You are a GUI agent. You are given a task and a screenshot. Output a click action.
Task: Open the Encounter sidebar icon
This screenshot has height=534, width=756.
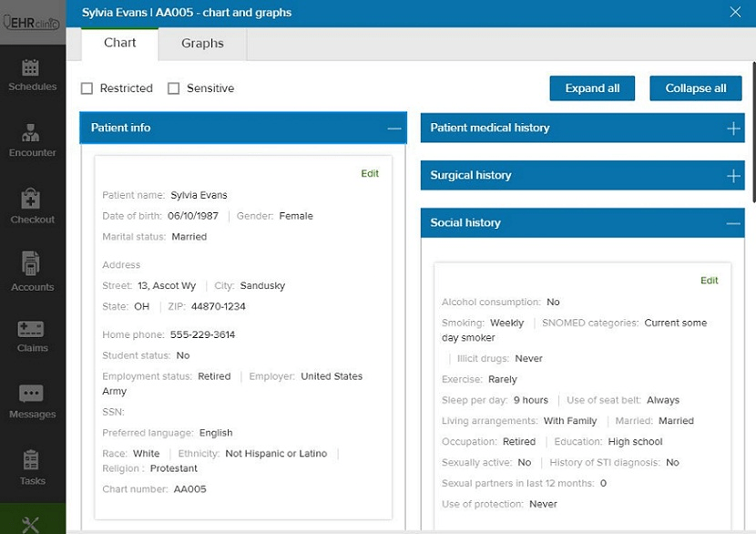[32, 134]
